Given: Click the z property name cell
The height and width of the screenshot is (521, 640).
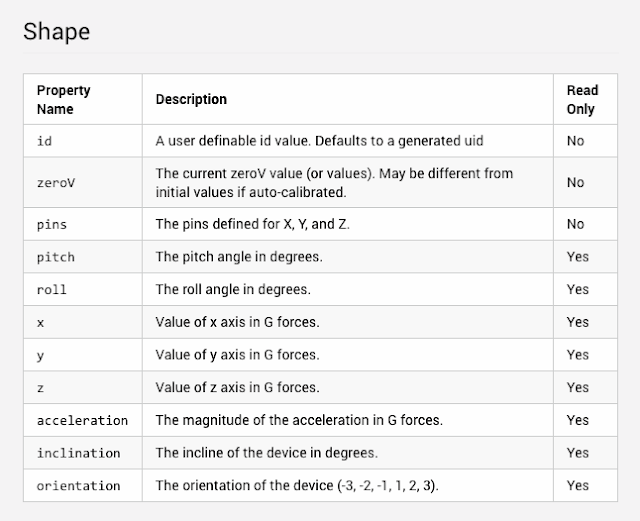Looking at the screenshot, I should tap(40, 387).
